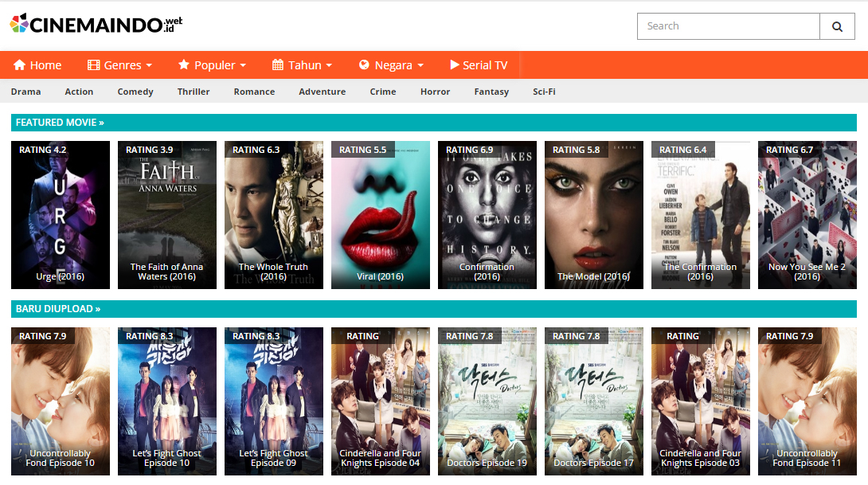Expand the Populer dropdown arrow
Viewport: 868px width, 485px height.
(243, 65)
